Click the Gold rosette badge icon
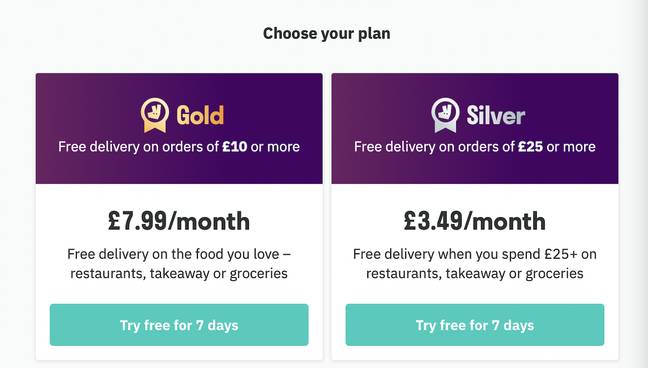 (x=155, y=115)
